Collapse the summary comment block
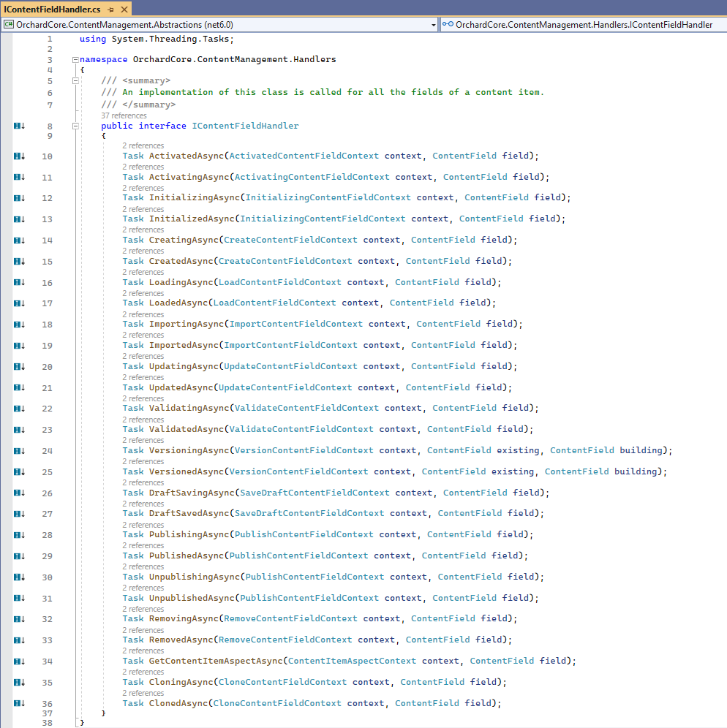The height and width of the screenshot is (728, 727). [75, 81]
